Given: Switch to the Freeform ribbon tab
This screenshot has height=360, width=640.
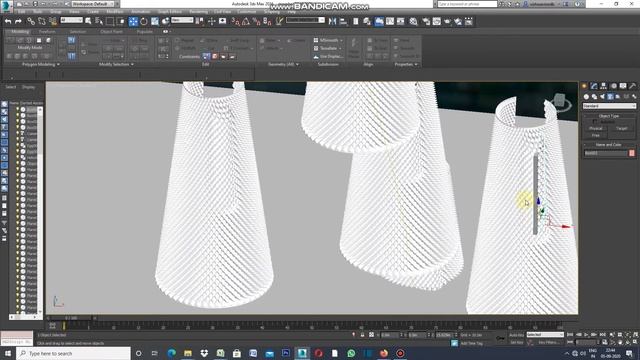Looking at the screenshot, I should coord(47,31).
